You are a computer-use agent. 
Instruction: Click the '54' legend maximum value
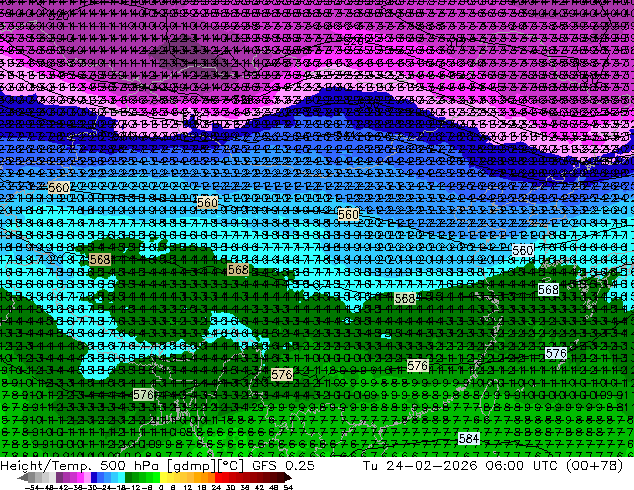tap(287, 487)
